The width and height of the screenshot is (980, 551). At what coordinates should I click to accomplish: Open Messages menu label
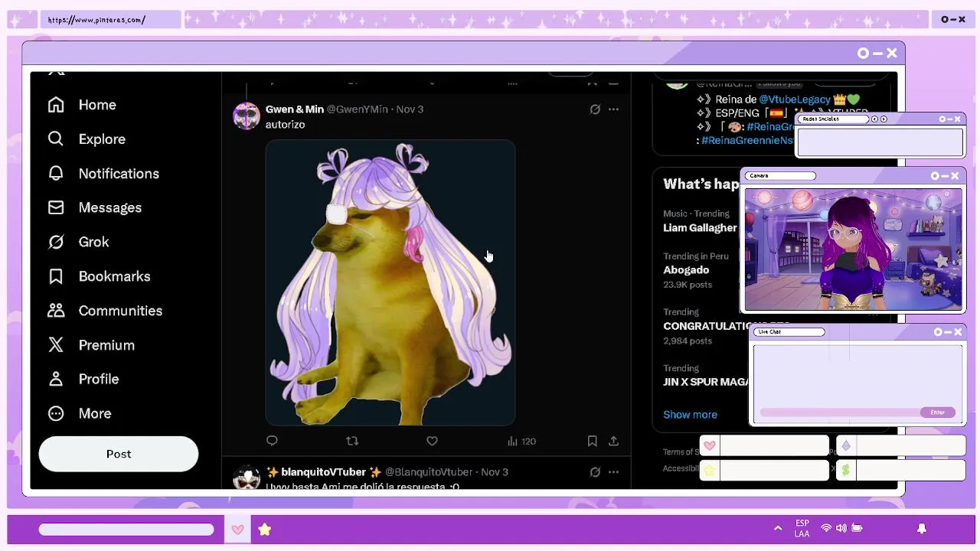[109, 207]
